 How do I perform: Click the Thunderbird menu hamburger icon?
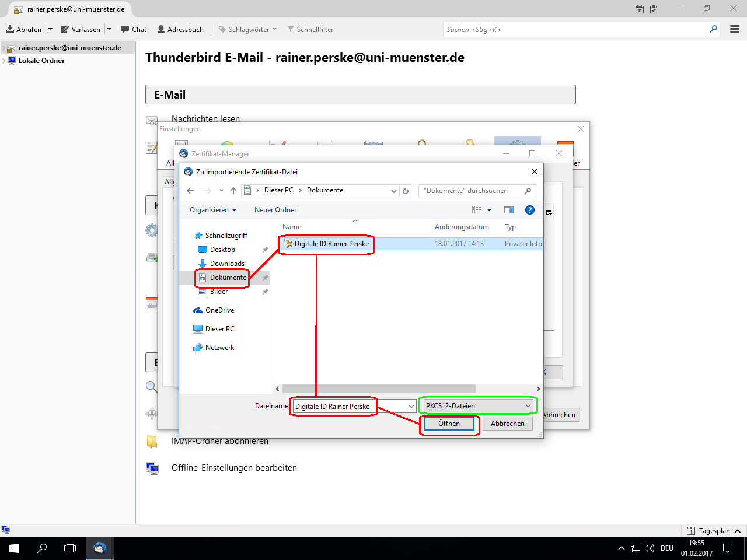pyautogui.click(x=735, y=29)
